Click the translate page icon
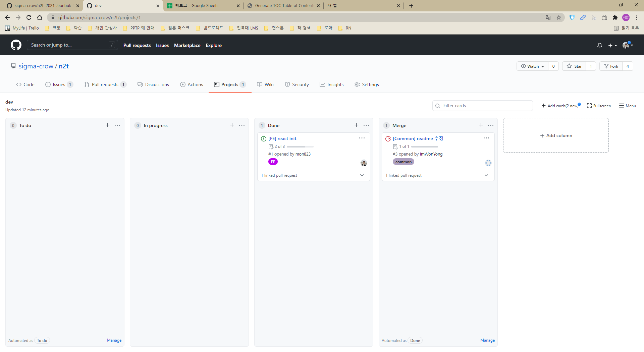Screen dimensions: 644x352 click(548, 17)
